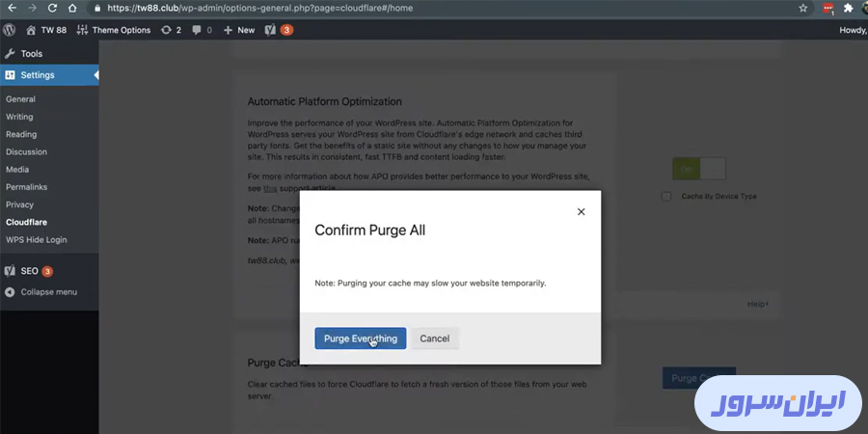Confirm with Purge Everything button
Viewport: 868px width, 434px height.
pyautogui.click(x=361, y=339)
